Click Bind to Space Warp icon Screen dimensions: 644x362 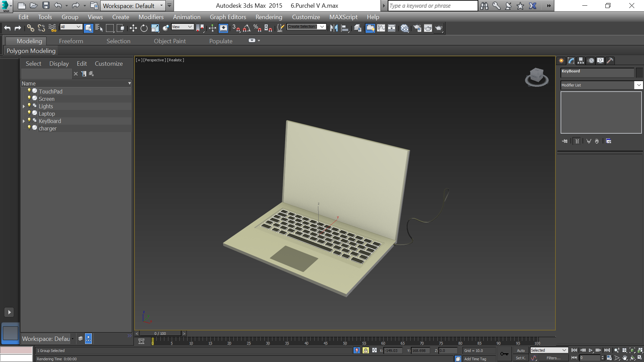coord(52,28)
